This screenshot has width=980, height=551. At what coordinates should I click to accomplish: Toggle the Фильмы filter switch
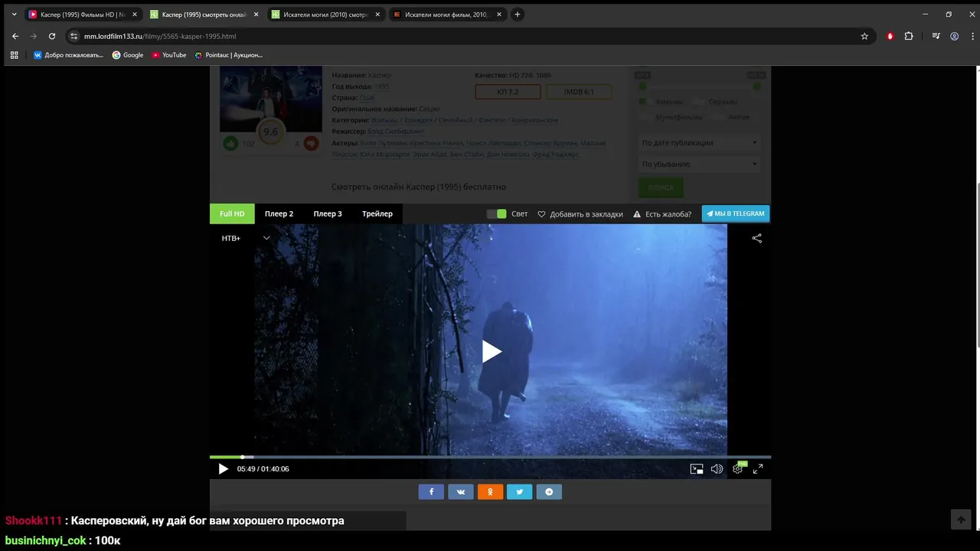click(x=647, y=102)
